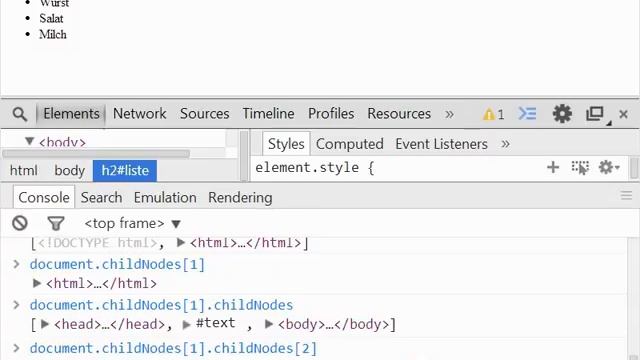Select the Styles sidebar tab
Image resolution: width=640 pixels, height=360 pixels.
coord(286,144)
